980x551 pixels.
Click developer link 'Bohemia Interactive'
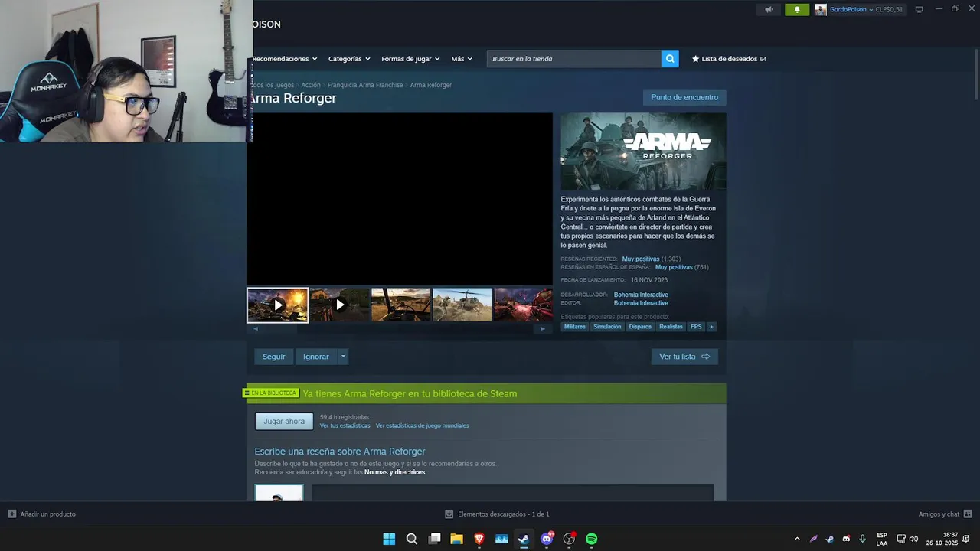click(641, 295)
